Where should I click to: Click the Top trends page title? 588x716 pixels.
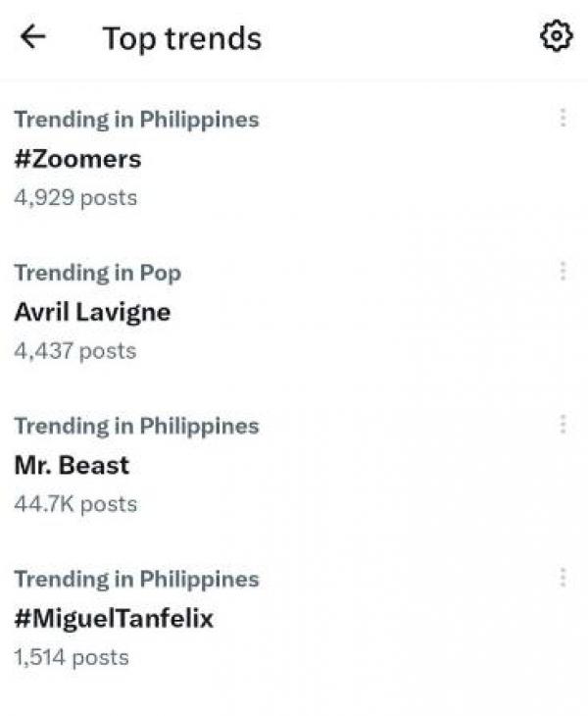point(182,38)
